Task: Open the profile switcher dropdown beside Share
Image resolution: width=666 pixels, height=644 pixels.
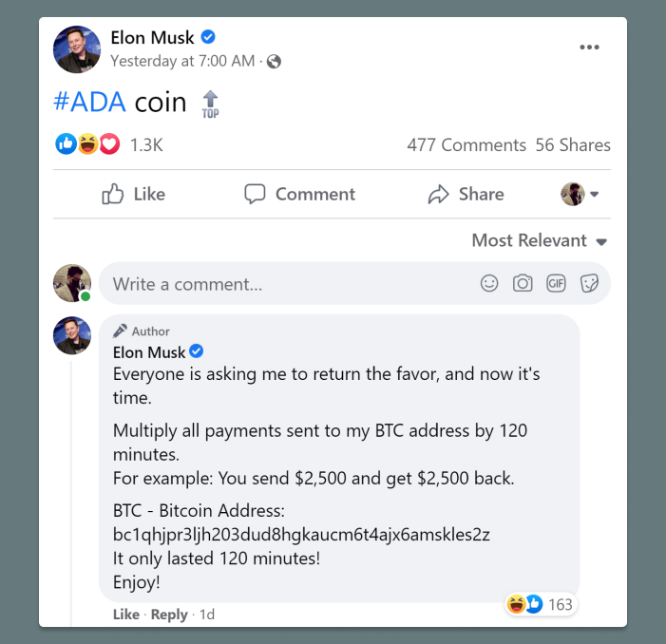Action: click(580, 194)
